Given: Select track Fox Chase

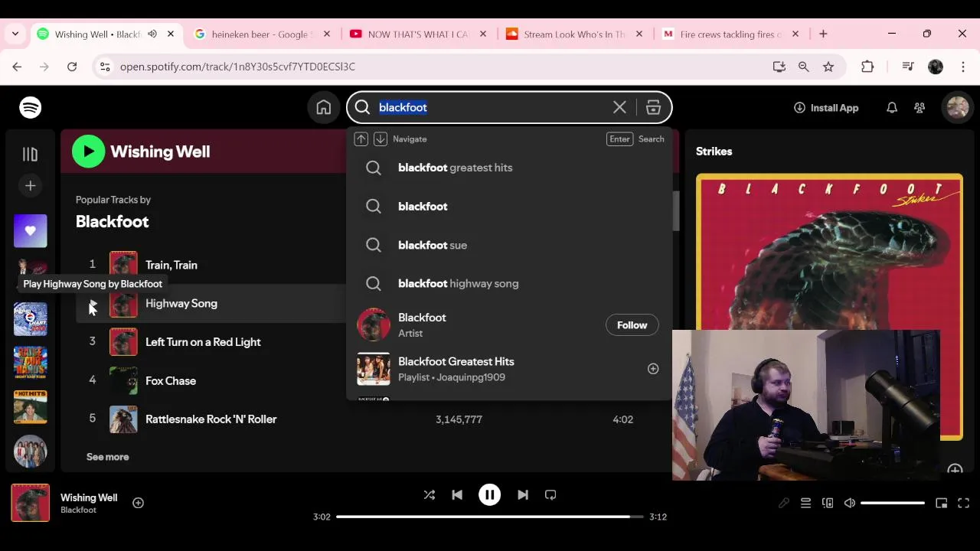Looking at the screenshot, I should (x=171, y=380).
